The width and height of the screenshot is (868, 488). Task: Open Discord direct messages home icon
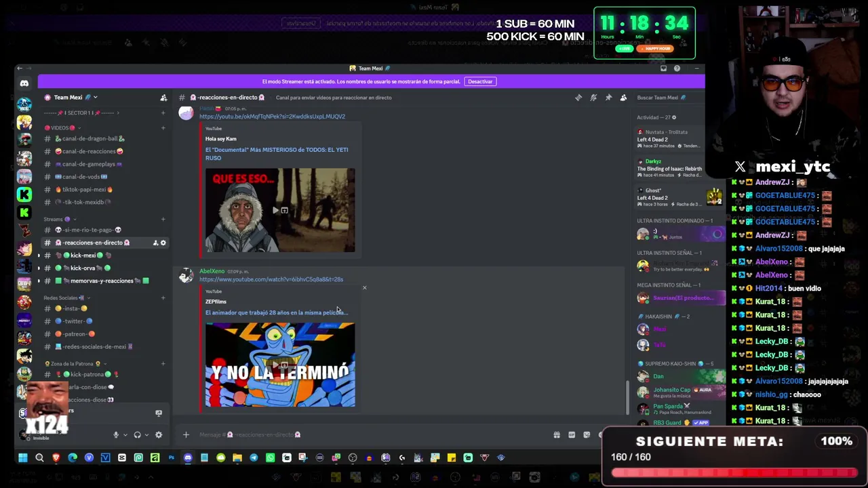point(24,83)
